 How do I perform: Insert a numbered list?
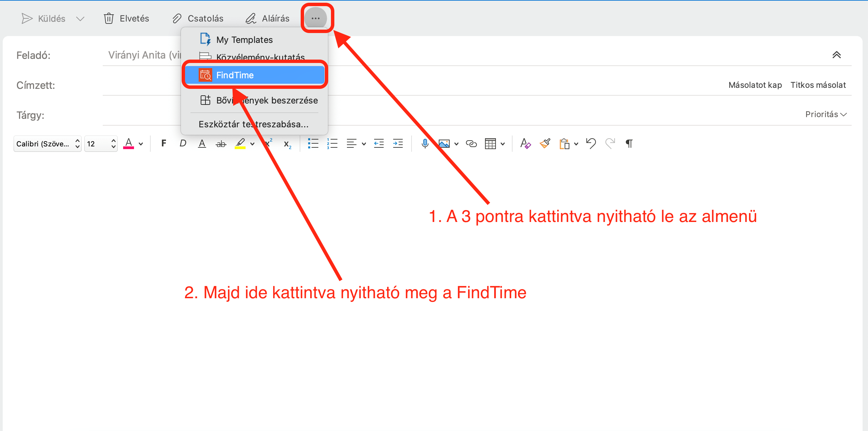[332, 144]
